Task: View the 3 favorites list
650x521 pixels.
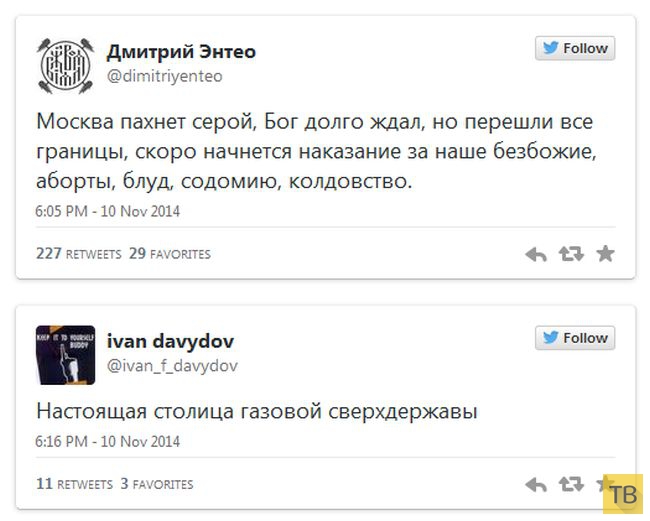Action: (156, 484)
